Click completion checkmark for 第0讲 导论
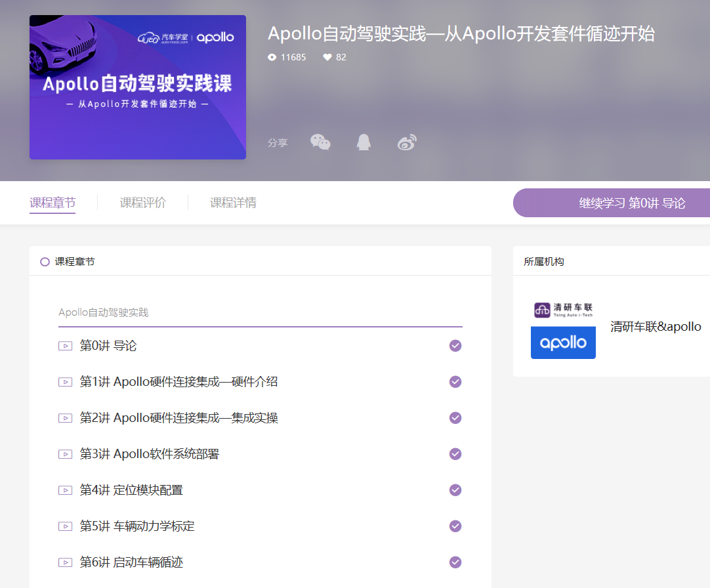Viewport: 710px width, 588px height. [455, 346]
